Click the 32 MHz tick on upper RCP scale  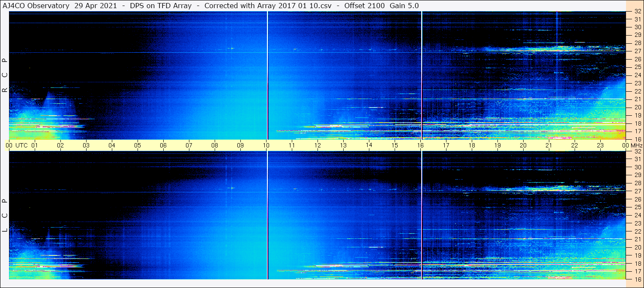pos(637,12)
